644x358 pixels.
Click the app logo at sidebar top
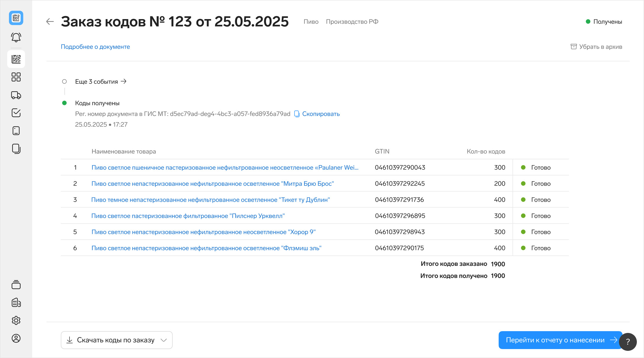click(16, 18)
